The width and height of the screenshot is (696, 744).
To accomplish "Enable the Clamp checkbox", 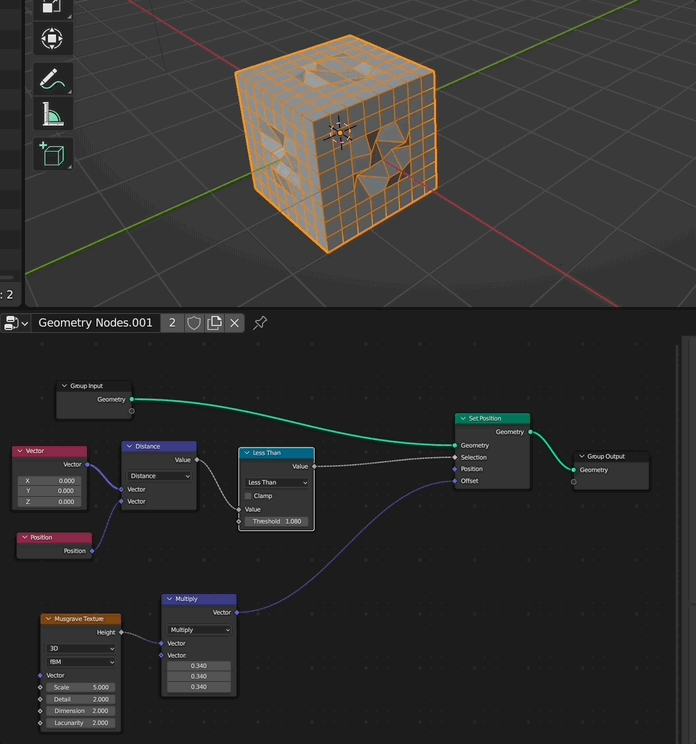I will point(248,496).
